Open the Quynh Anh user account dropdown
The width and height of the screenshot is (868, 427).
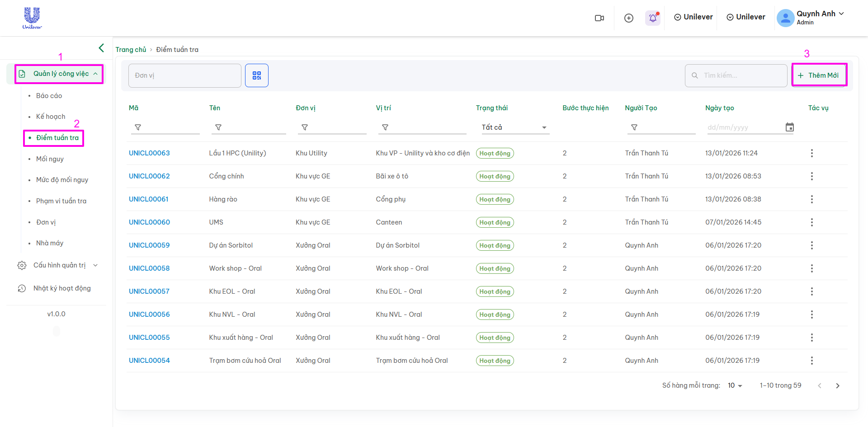pos(811,18)
